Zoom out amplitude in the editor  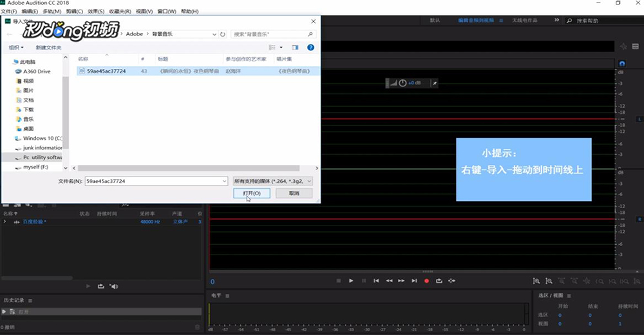[549, 281]
